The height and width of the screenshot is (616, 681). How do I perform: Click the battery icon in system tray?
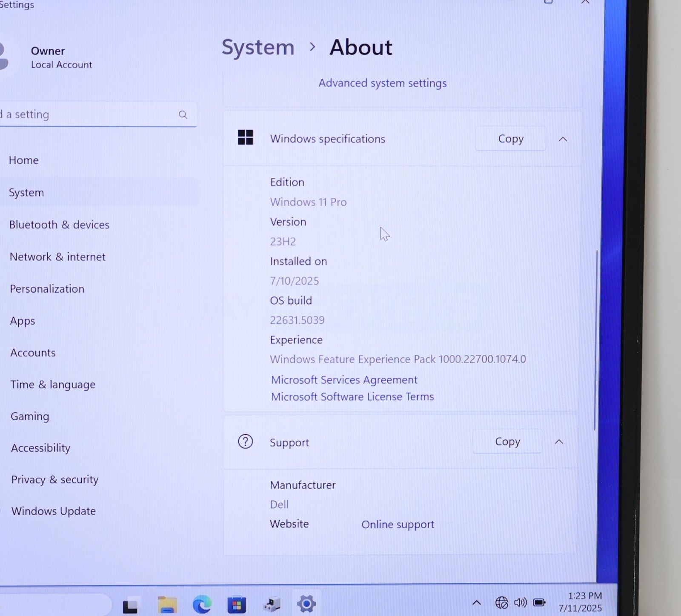coord(539,602)
